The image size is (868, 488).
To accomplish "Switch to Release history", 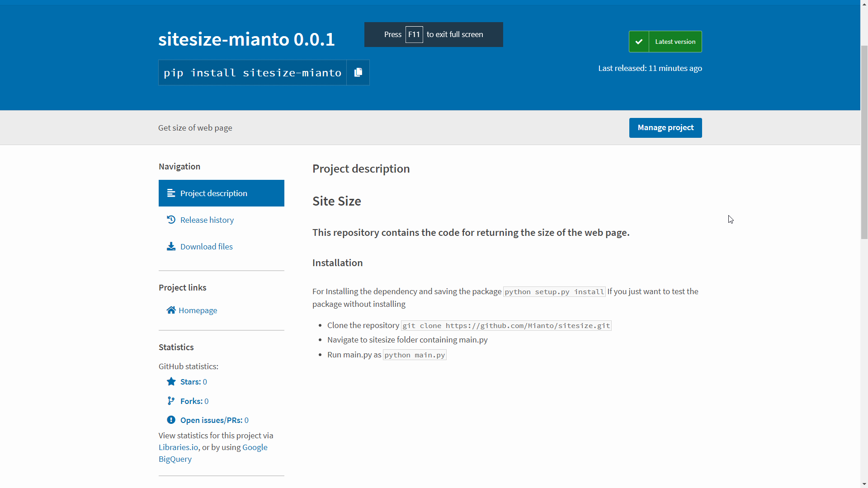I will pyautogui.click(x=207, y=220).
